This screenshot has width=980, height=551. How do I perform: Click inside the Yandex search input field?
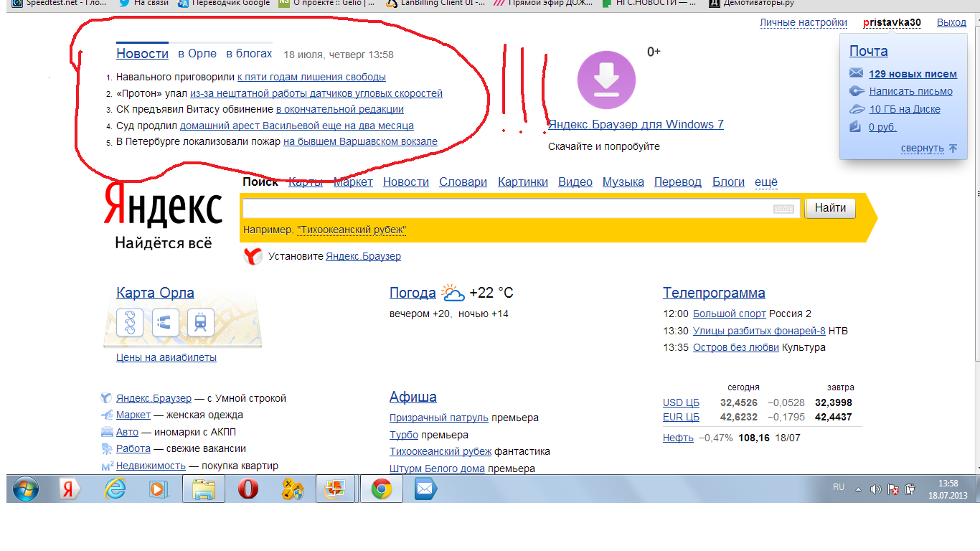[506, 209]
